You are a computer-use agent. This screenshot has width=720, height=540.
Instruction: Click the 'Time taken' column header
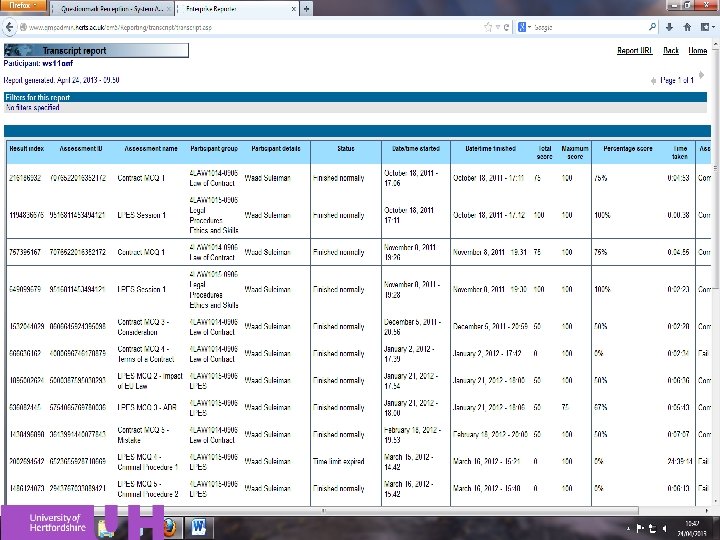click(680, 152)
